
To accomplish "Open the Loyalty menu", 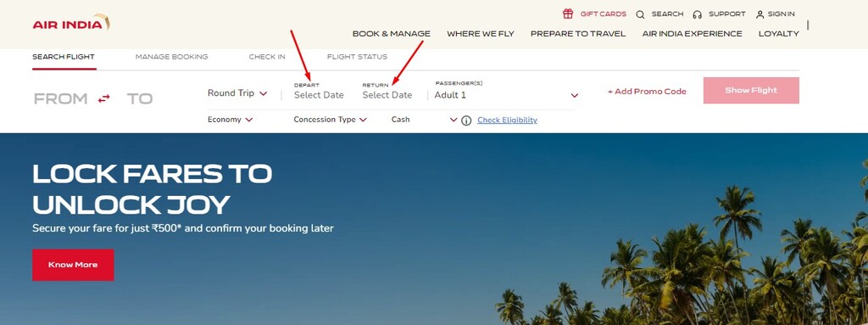I will tap(779, 34).
